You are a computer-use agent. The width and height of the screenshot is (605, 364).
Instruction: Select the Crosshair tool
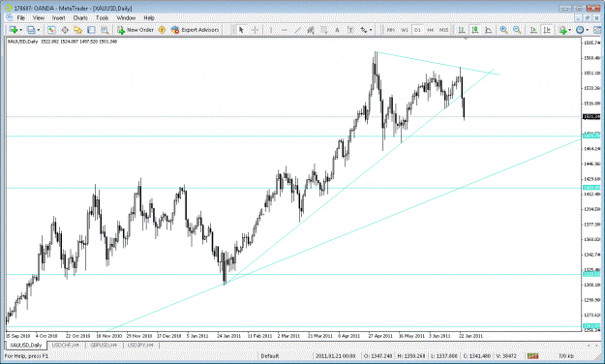coord(255,30)
